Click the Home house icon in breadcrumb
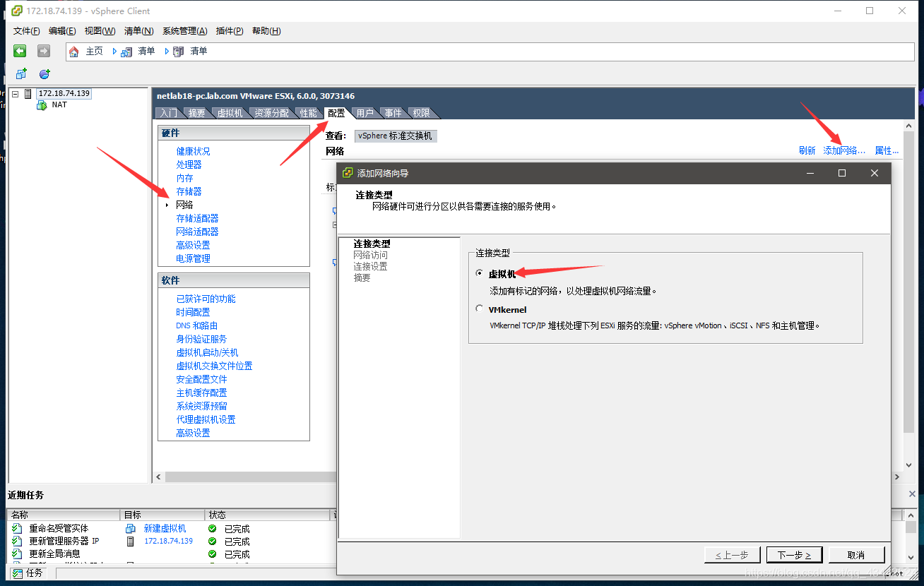The image size is (924, 586). 74,52
